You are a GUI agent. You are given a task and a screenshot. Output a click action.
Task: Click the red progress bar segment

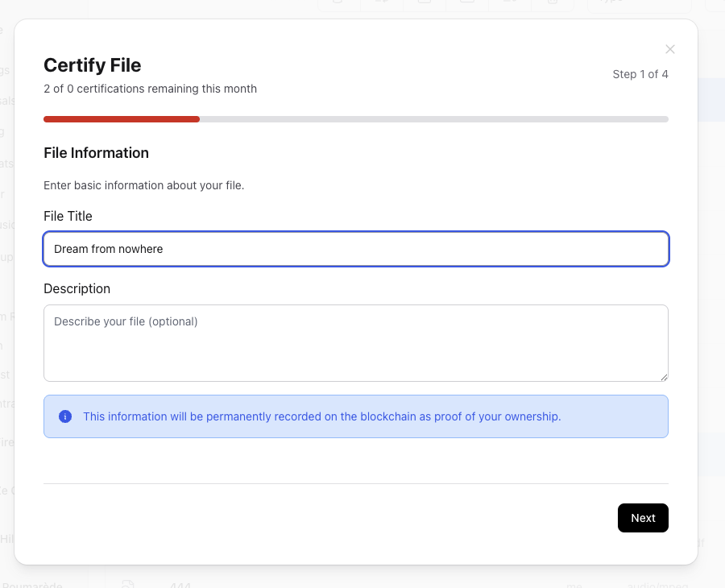pos(121,118)
